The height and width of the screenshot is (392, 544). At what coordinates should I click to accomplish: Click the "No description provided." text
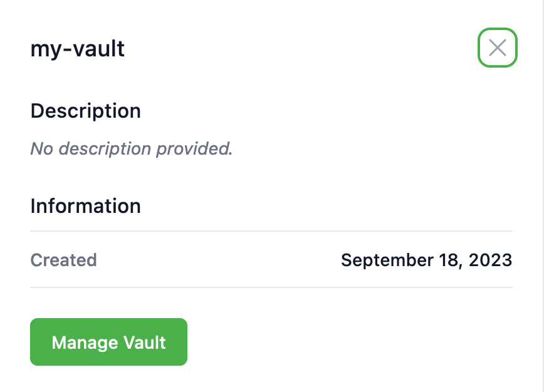pos(132,149)
